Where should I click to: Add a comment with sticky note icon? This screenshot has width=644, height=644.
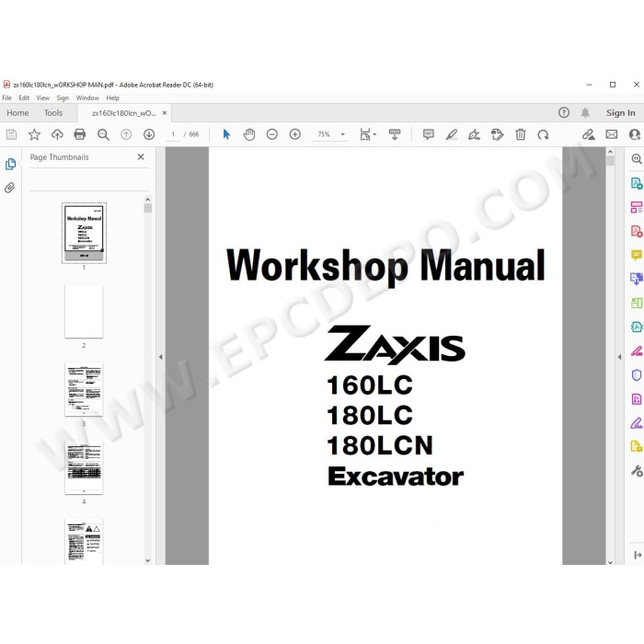(x=429, y=134)
